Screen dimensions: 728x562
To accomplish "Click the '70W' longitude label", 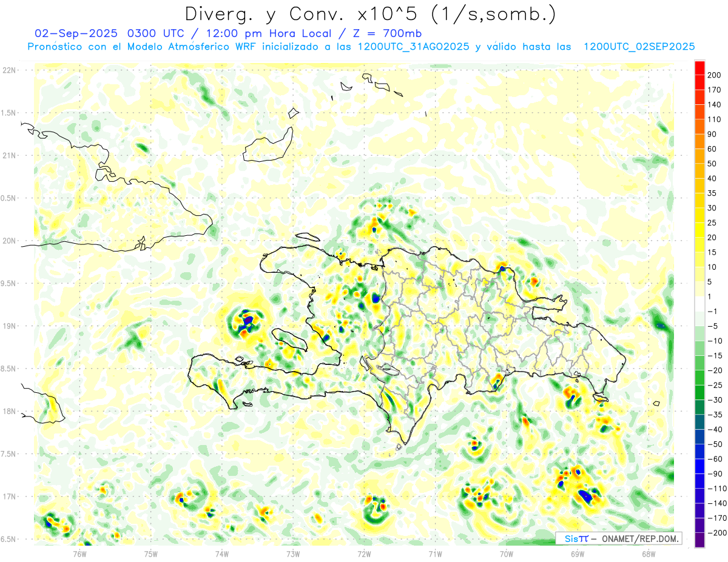I will 507,553.
